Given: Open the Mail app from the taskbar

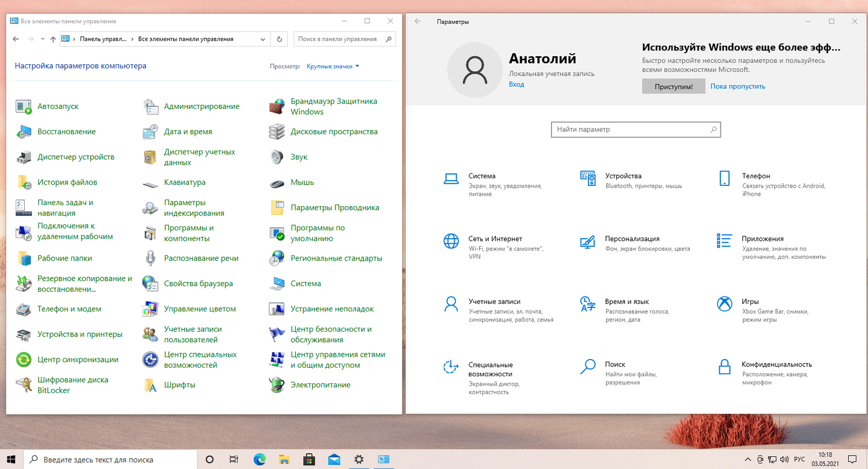Looking at the screenshot, I should point(334,460).
